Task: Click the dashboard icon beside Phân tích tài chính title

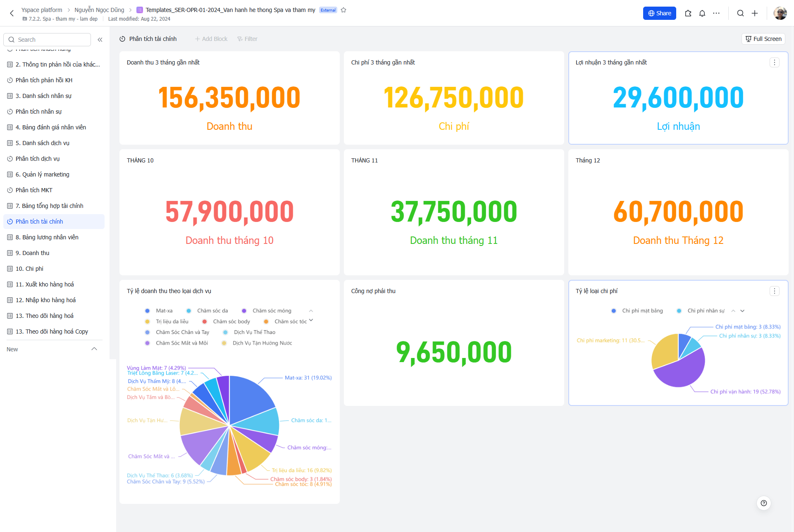Action: coord(122,39)
